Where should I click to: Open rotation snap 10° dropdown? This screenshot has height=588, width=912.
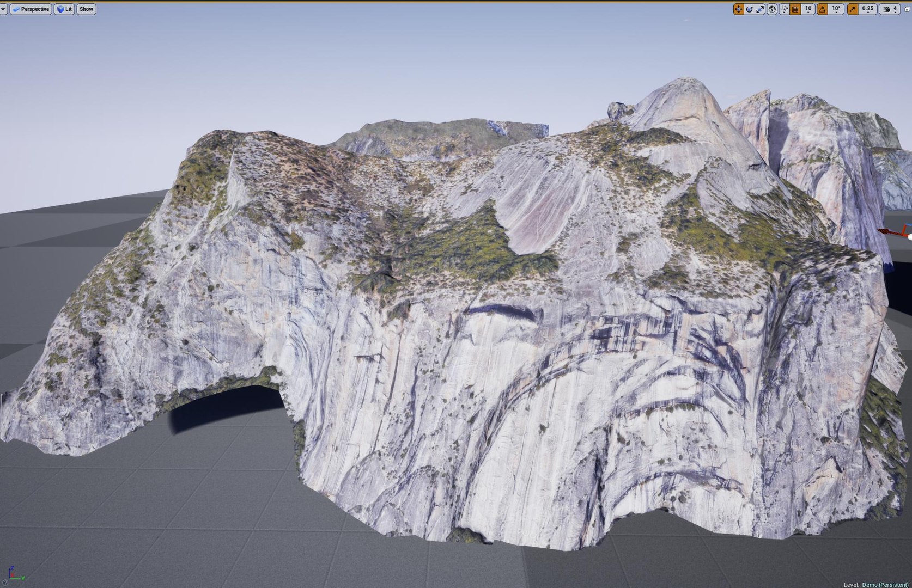pos(836,9)
